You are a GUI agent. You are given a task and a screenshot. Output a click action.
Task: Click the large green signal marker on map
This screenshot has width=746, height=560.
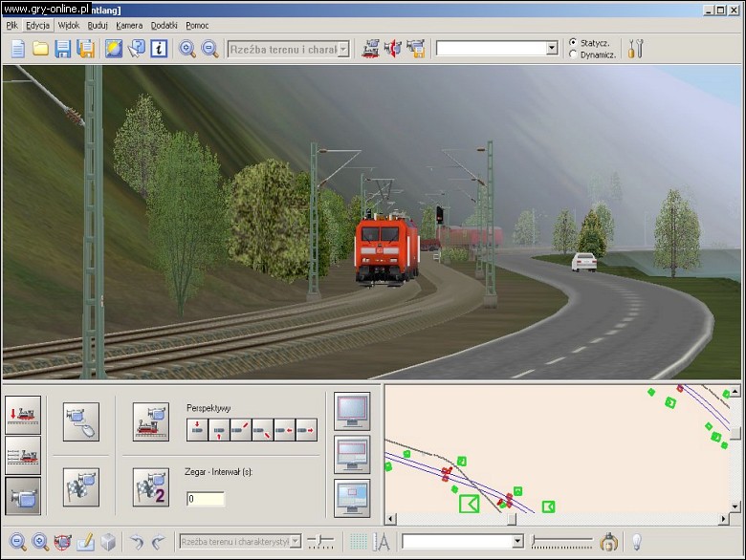click(x=469, y=504)
